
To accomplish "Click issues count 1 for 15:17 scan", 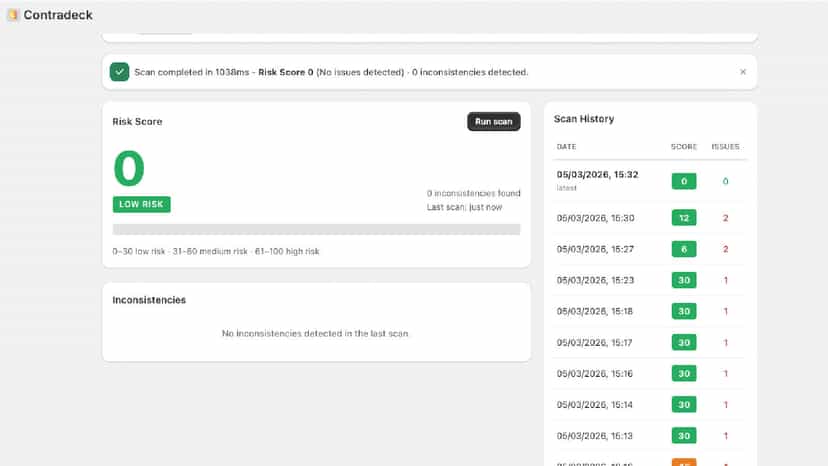I will coord(726,342).
